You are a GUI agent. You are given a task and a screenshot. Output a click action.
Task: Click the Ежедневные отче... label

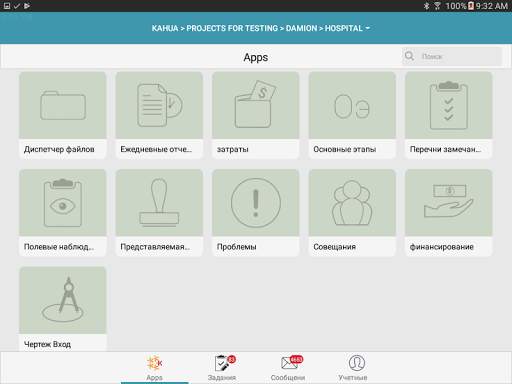tap(156, 149)
